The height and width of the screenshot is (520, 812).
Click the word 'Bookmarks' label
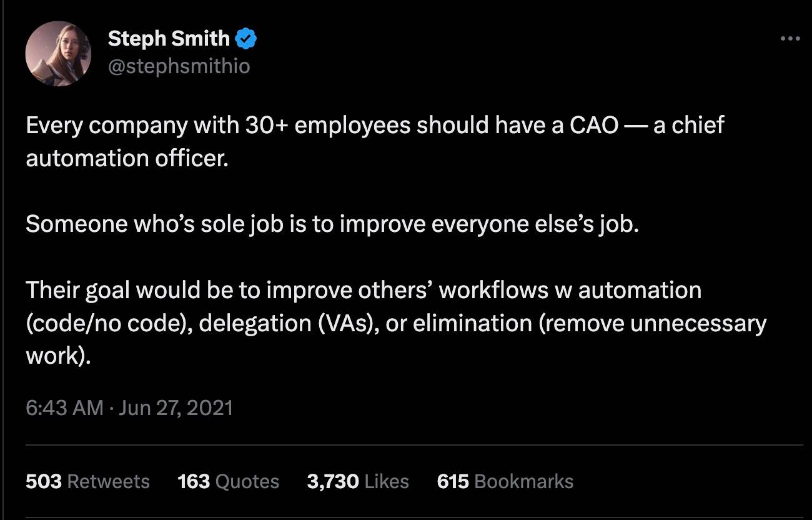(x=524, y=481)
